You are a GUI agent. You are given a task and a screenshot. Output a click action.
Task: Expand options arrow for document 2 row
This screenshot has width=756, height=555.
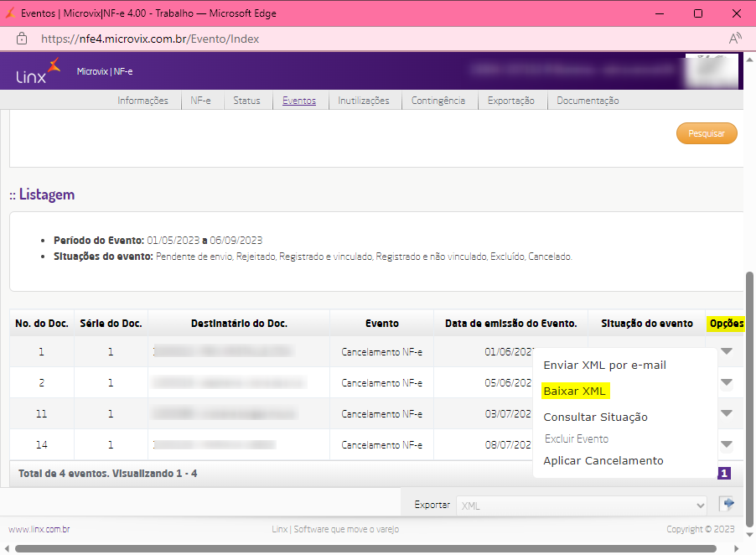(x=727, y=382)
